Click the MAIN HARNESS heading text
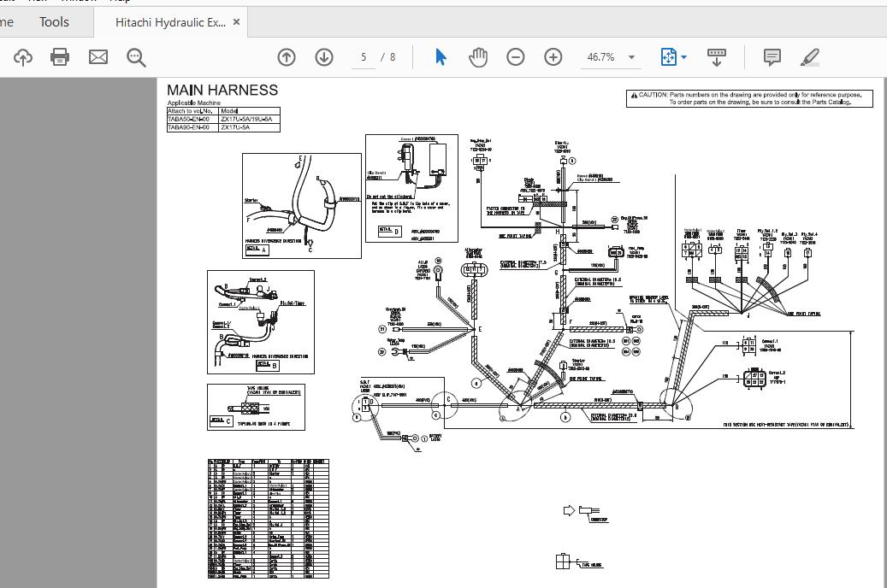The width and height of the screenshot is (887, 588). [222, 90]
